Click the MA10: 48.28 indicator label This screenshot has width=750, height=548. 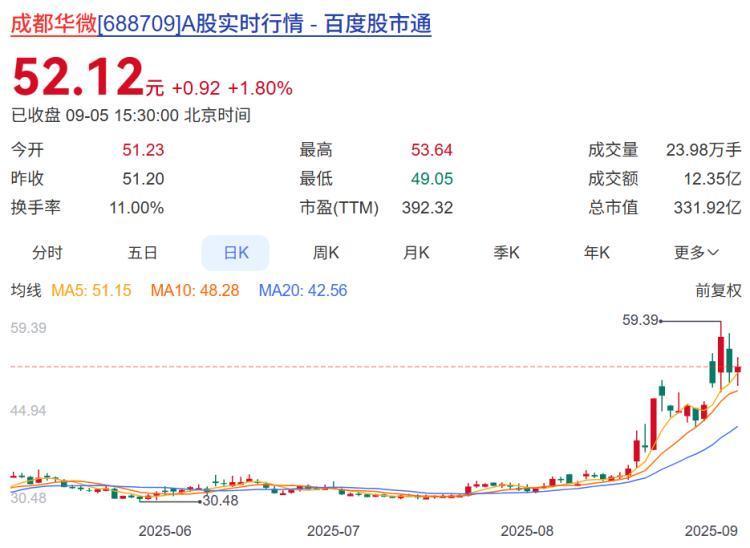click(x=195, y=290)
